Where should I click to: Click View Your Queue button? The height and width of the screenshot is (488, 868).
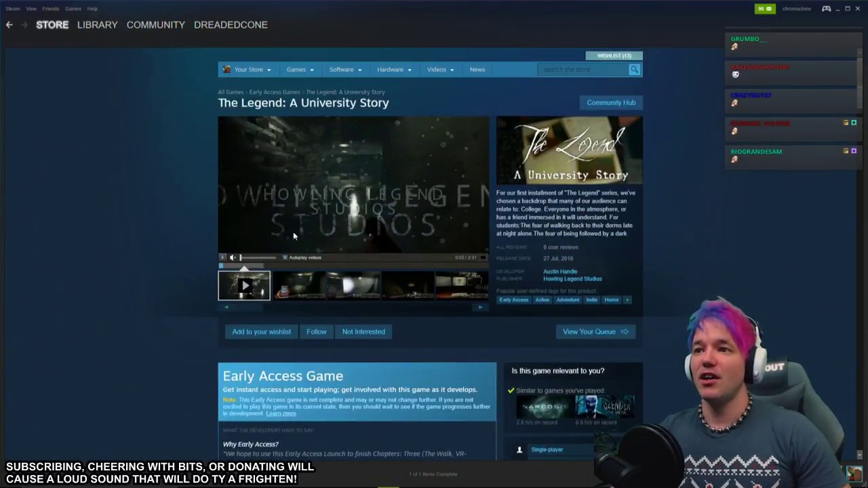coord(595,331)
